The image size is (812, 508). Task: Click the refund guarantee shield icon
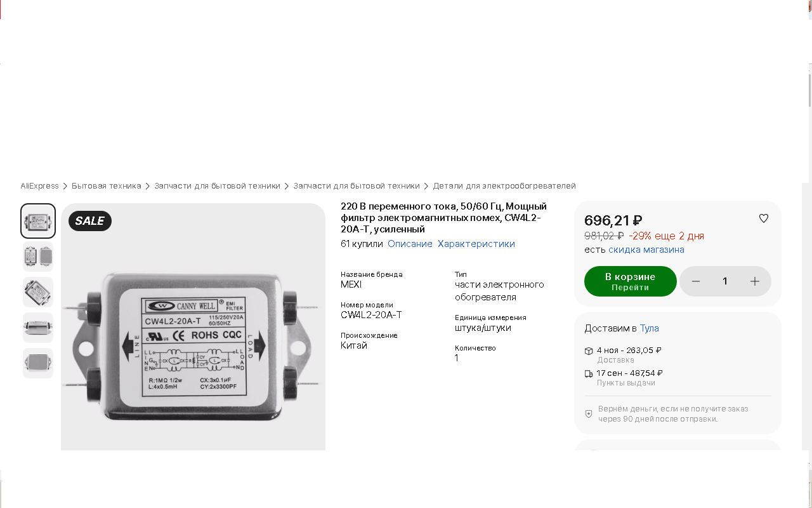(x=589, y=414)
